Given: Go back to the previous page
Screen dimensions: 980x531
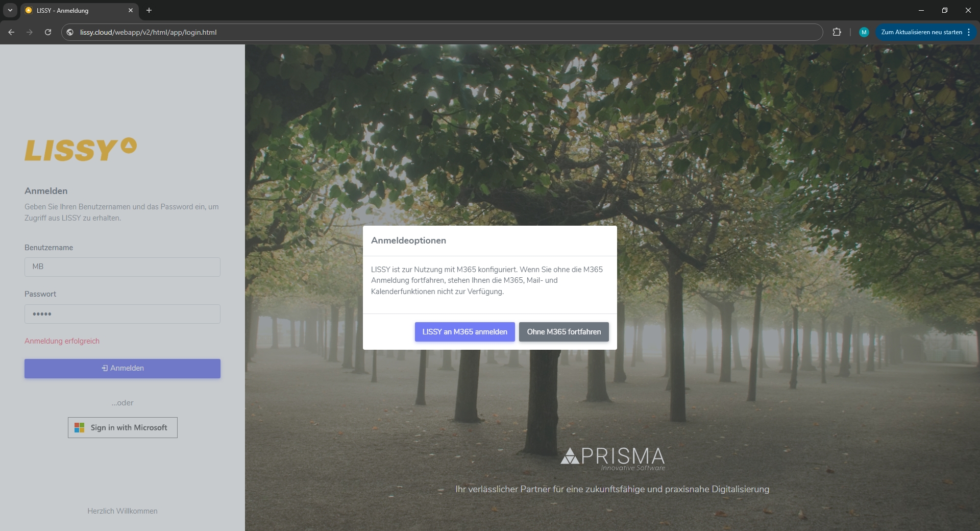Looking at the screenshot, I should [x=11, y=32].
